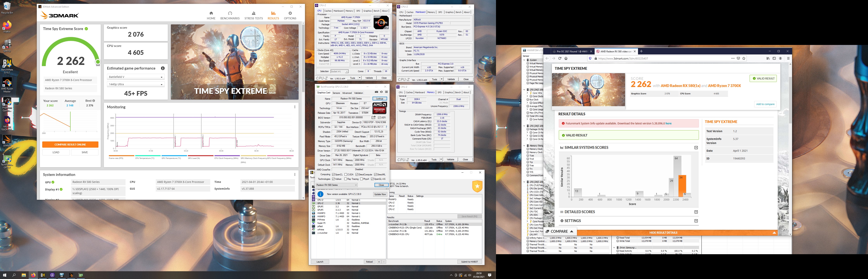The height and width of the screenshot is (279, 868).
Task: Open Firefox from taskbar
Action: tap(33, 275)
